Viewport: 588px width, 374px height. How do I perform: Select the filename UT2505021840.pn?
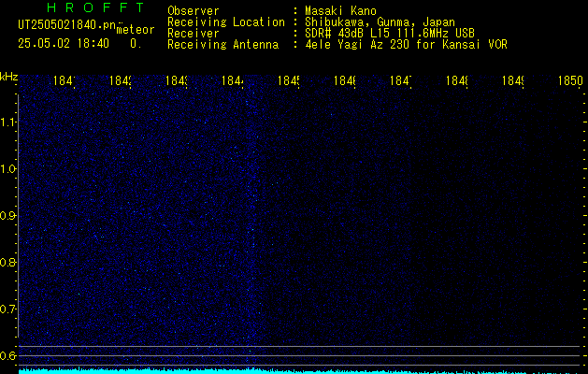67,25
